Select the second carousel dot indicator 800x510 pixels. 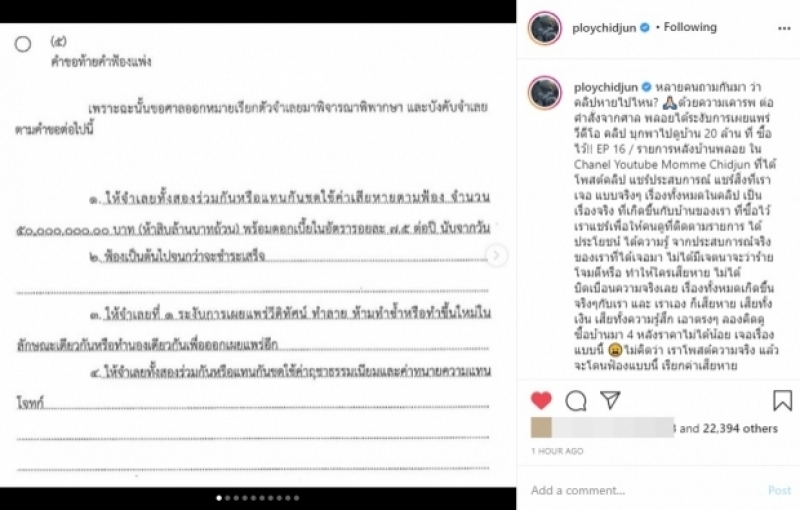tap(228, 498)
